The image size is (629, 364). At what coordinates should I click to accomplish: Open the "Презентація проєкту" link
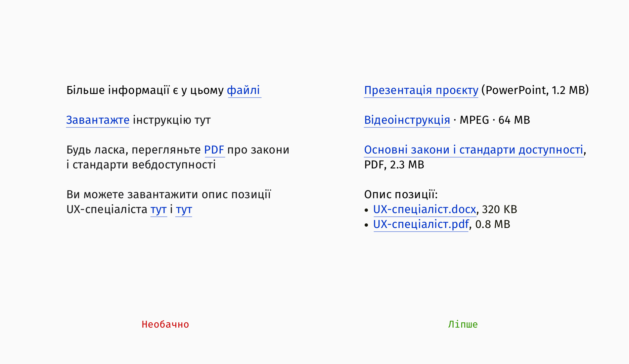click(421, 90)
